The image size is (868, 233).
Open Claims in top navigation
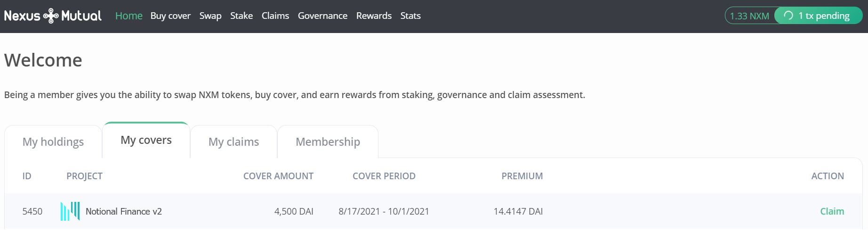tap(275, 16)
